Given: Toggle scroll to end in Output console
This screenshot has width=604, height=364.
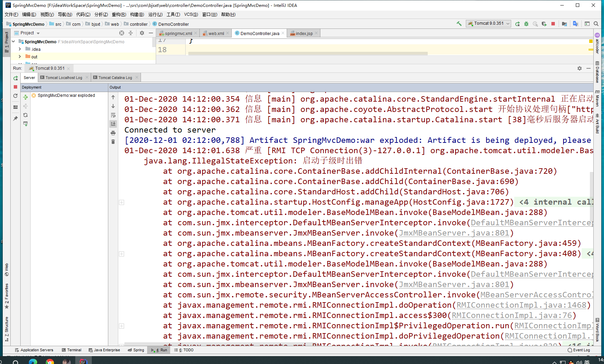Looking at the screenshot, I should (x=113, y=124).
